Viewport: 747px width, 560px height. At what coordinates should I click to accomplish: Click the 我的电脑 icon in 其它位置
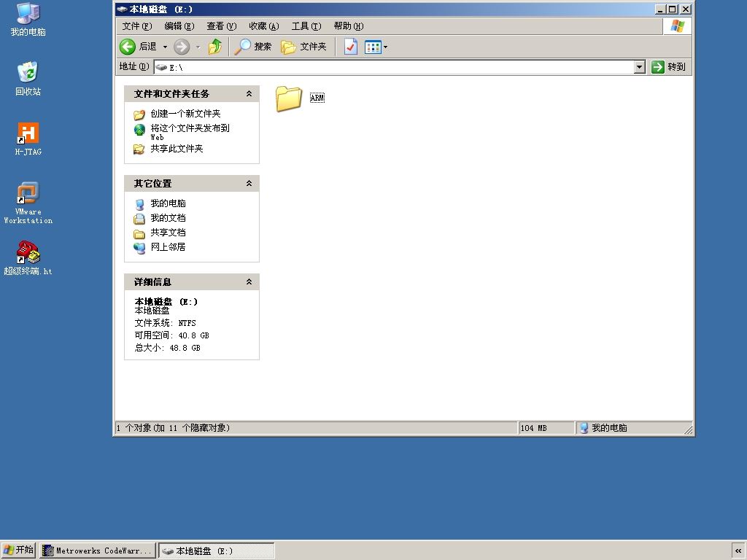coord(139,204)
